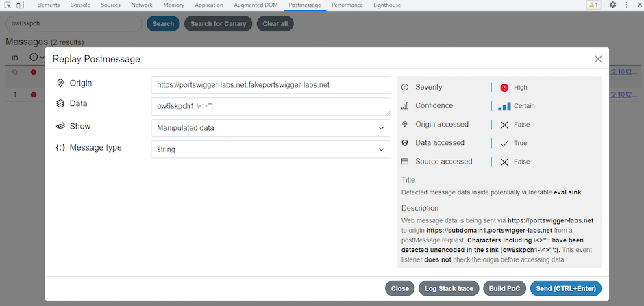Click the Log Stack trace button
This screenshot has height=306, width=644.
point(449,288)
